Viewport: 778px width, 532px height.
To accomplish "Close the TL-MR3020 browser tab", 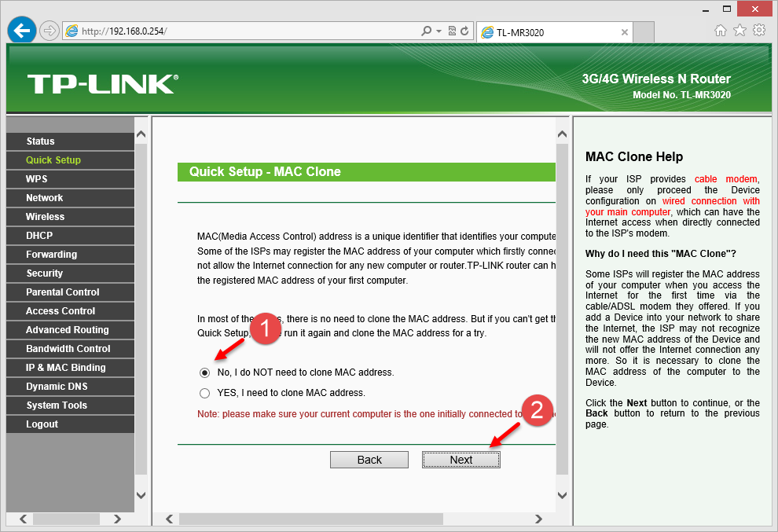I will [625, 32].
